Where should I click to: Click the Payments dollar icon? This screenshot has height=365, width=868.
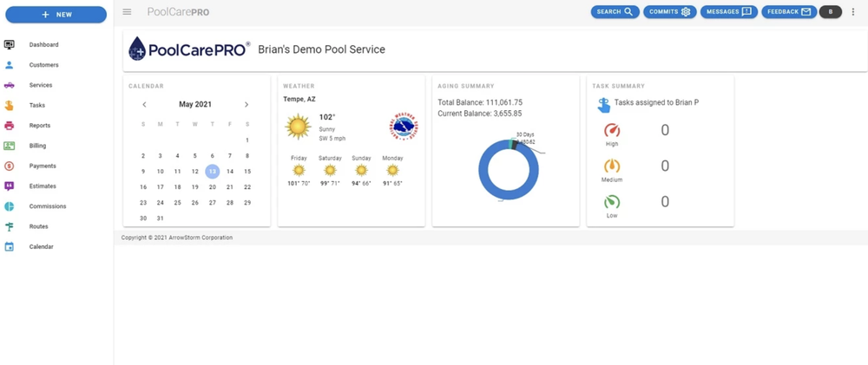click(9, 166)
